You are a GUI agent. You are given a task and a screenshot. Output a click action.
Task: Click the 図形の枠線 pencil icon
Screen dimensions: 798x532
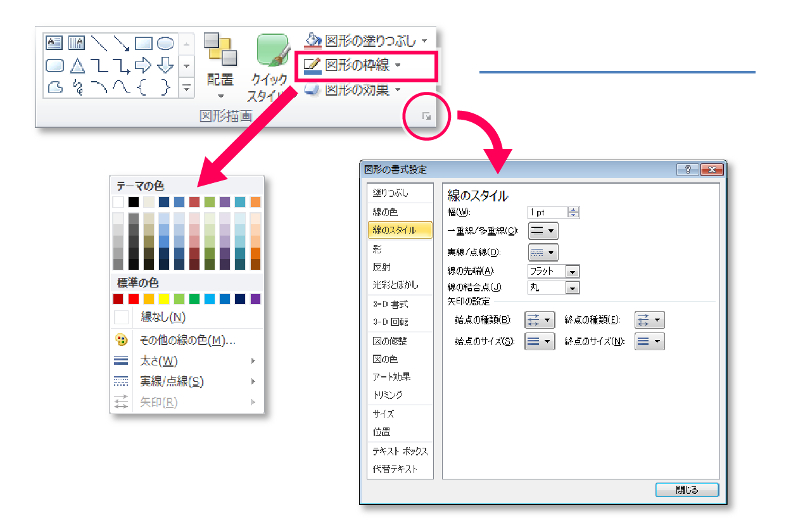pos(313,65)
